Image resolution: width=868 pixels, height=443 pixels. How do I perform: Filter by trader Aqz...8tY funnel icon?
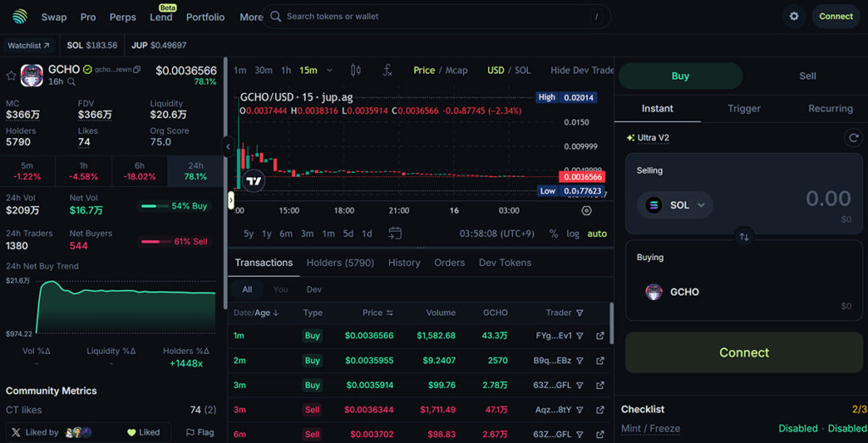point(580,410)
